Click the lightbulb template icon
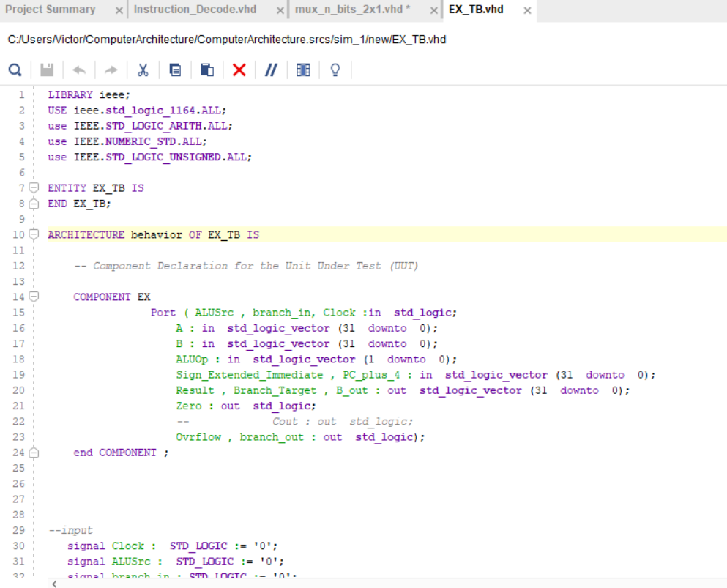This screenshot has height=588, width=727. (x=335, y=70)
